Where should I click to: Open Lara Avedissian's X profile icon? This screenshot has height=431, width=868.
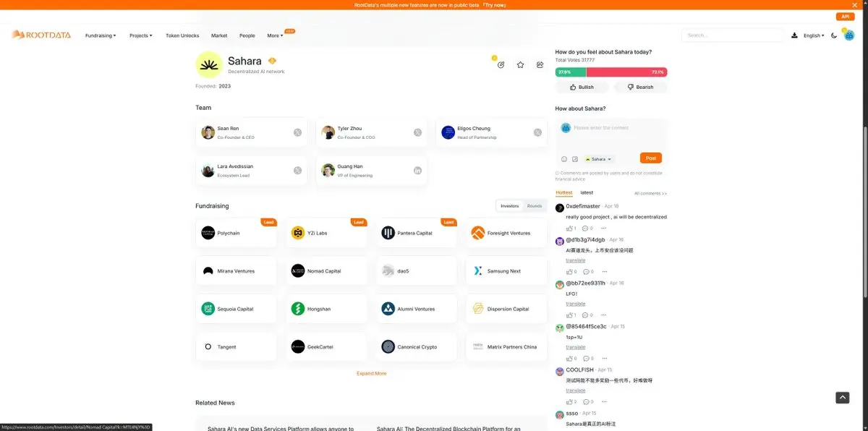pyautogui.click(x=297, y=171)
